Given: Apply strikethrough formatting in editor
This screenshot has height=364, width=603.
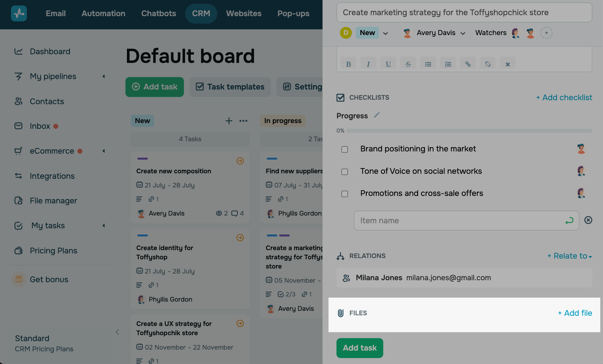Looking at the screenshot, I should click(x=408, y=64).
